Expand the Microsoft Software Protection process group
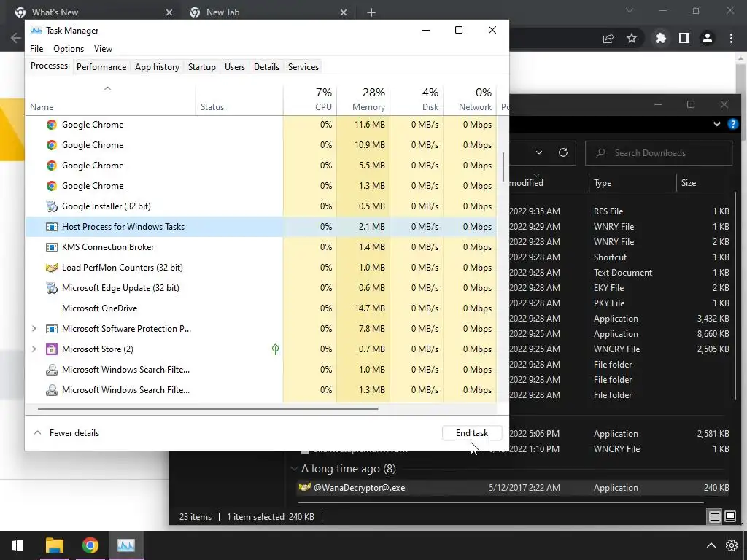This screenshot has width=747, height=560. click(34, 329)
